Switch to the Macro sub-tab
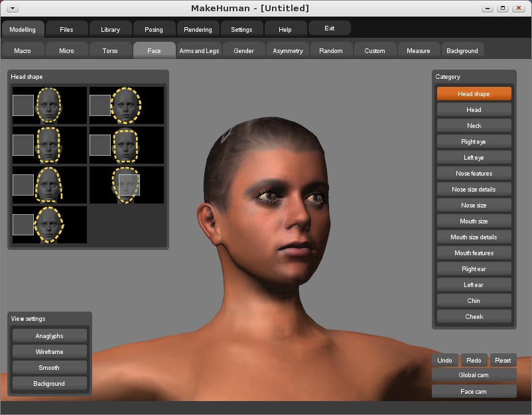Screen dimensions: 532x415 click(23, 50)
